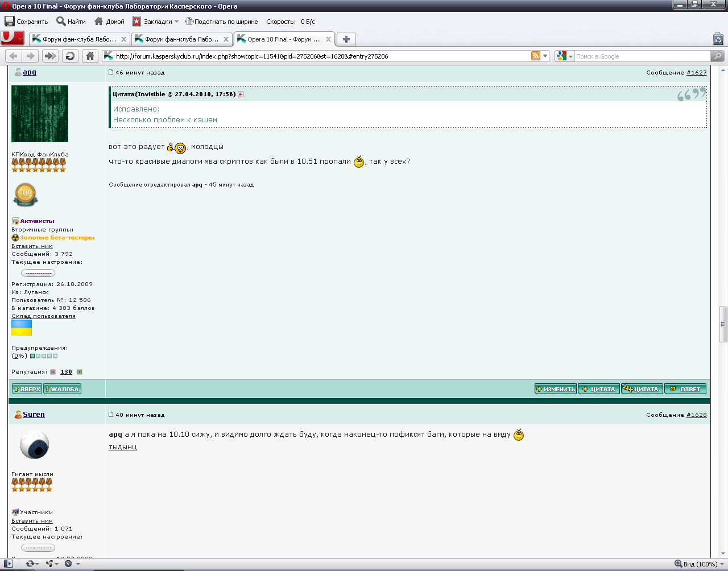
Task: Click apq's mood indicator under Текущее настроение
Action: click(x=38, y=273)
